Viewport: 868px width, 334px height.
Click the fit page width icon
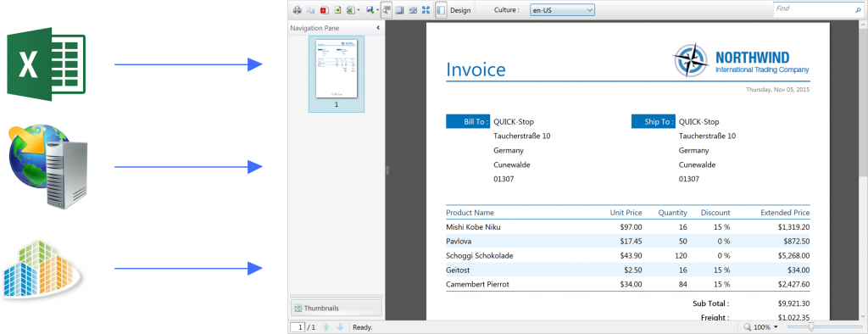pos(413,10)
